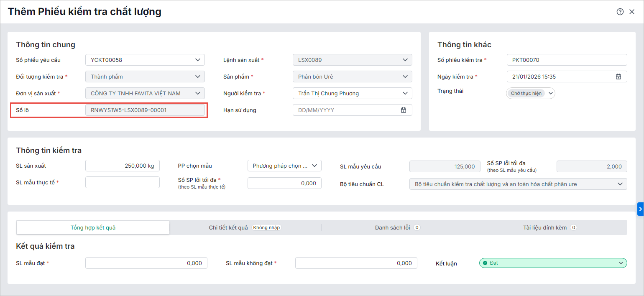Open the PP chọn mẫu dropdown

[314, 166]
